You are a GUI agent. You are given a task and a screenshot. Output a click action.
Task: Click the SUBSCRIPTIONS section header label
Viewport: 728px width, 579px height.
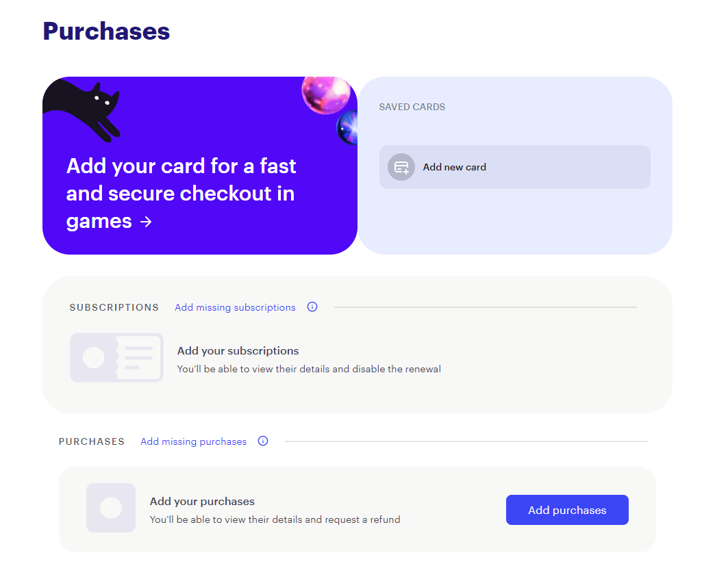coord(114,307)
